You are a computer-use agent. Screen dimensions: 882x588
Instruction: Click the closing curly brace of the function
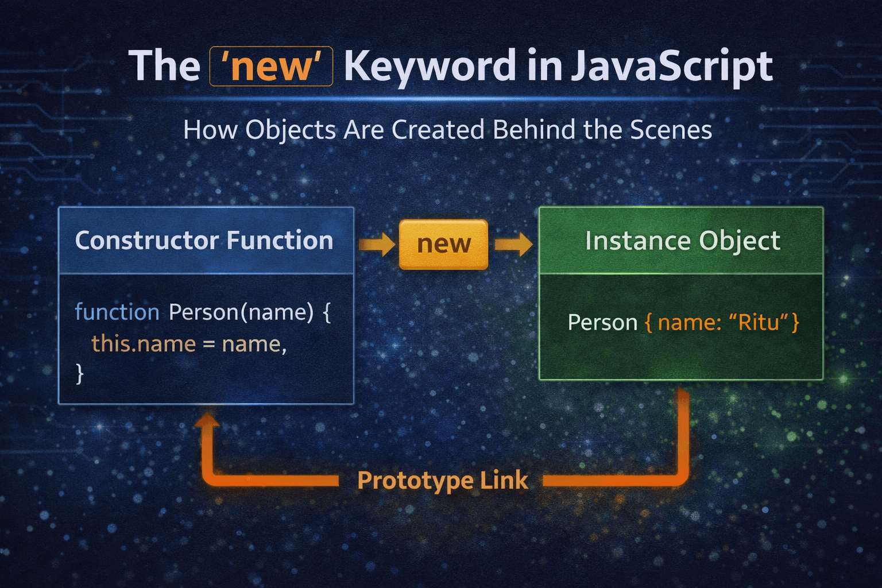pos(80,373)
